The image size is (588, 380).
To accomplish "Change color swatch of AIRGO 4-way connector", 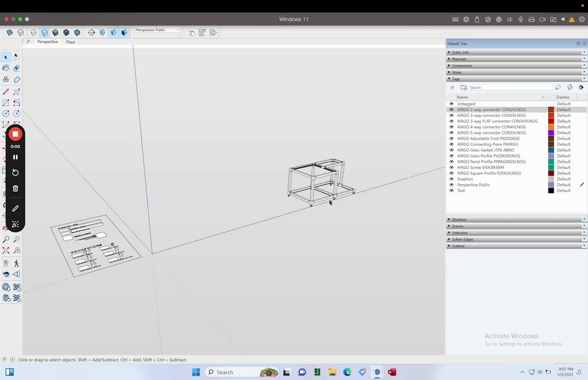I will [551, 127].
